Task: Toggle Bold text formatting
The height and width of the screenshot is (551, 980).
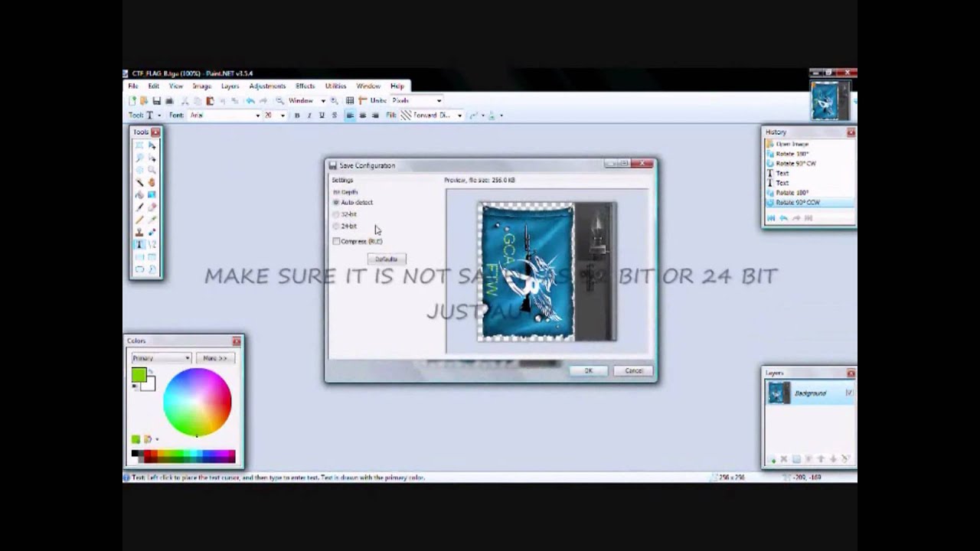Action: (x=297, y=115)
